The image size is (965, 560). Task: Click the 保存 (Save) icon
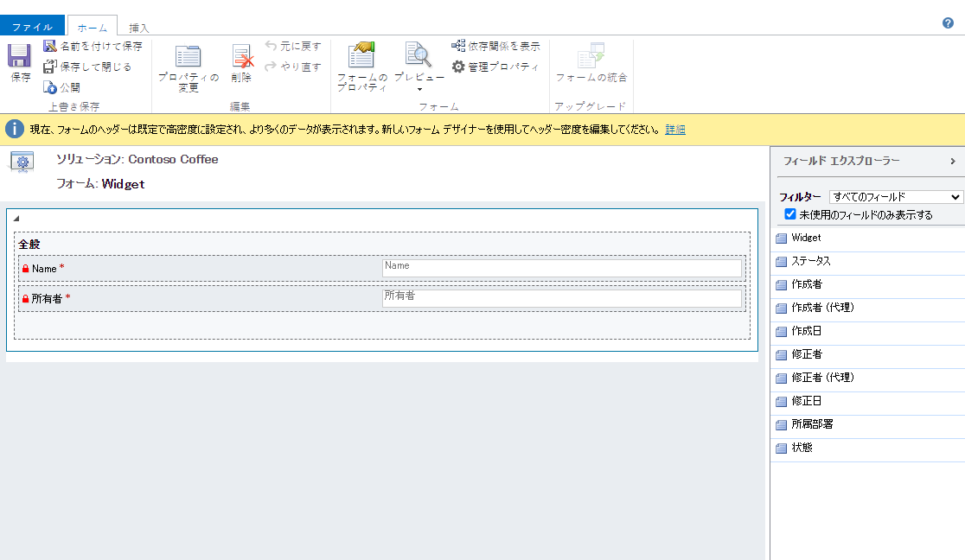[19, 58]
